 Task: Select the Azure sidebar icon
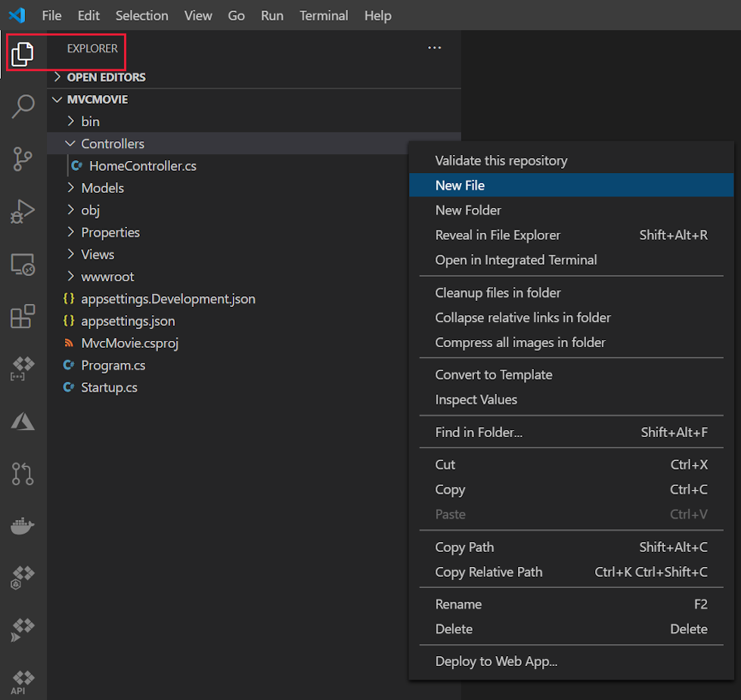(23, 422)
